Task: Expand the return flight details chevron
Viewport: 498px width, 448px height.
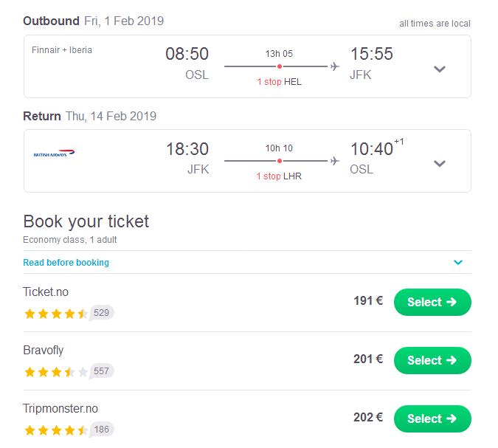Action: tap(440, 163)
